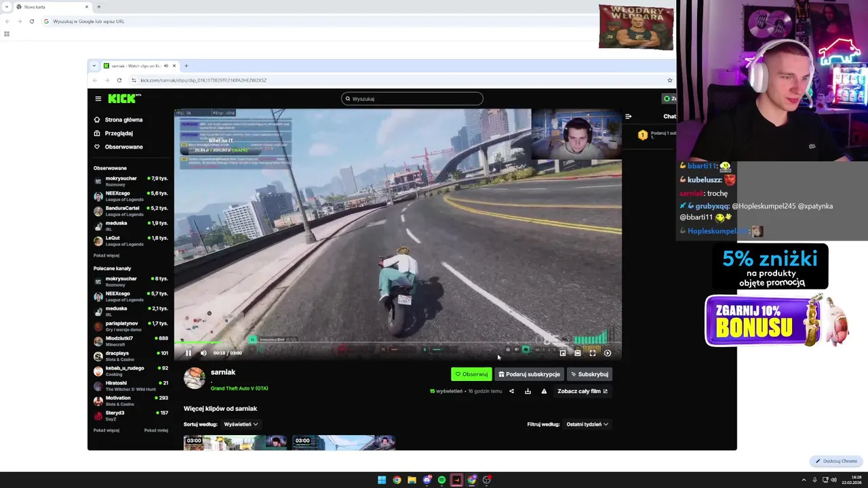Mute the sarniak tab audio icon
Screen dimensions: 868x488
166,66
